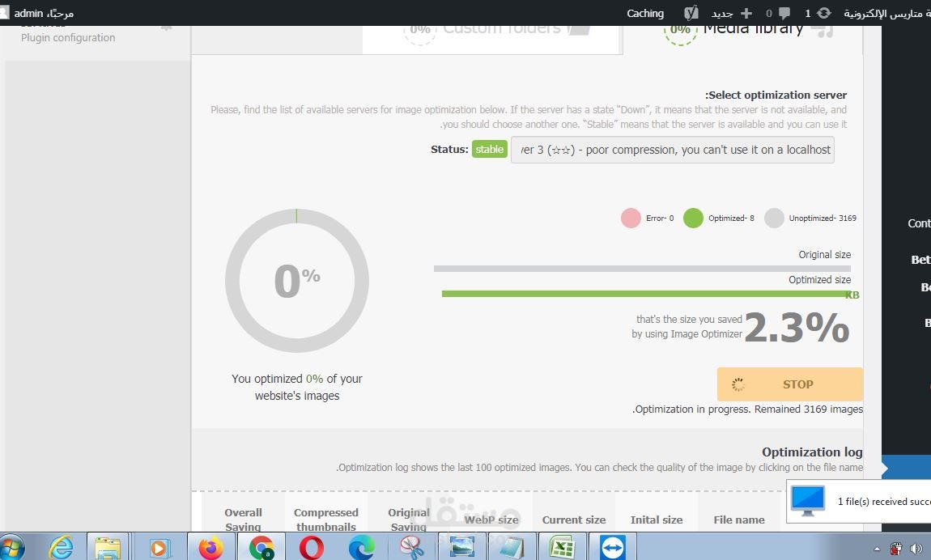Image resolution: width=931 pixels, height=560 pixels.
Task: Click the Inital size column header
Action: tap(656, 520)
